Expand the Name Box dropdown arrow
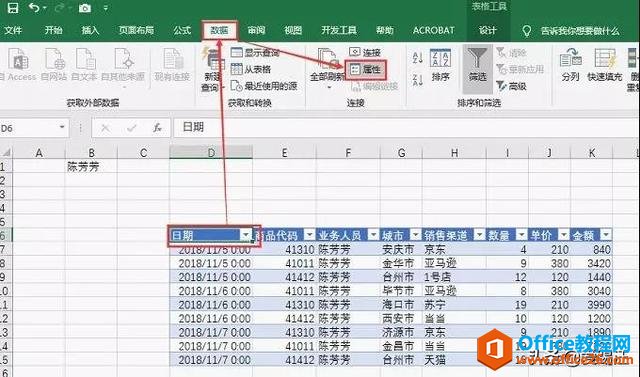The width and height of the screenshot is (640, 377). (62, 127)
